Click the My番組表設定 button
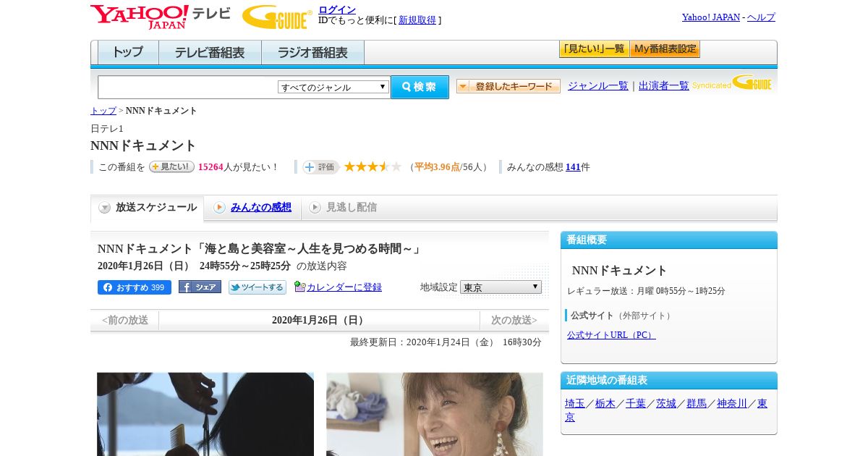The image size is (868, 456). (x=665, y=49)
